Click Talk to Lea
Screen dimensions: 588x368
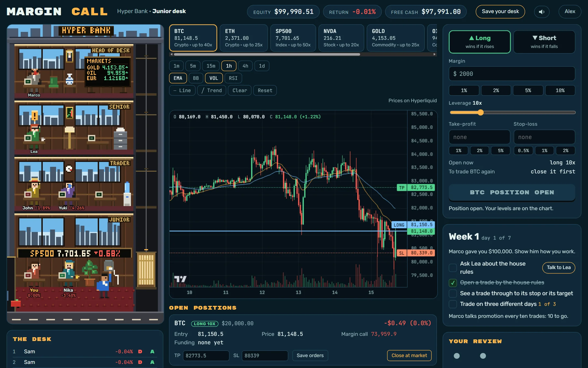pyautogui.click(x=559, y=268)
